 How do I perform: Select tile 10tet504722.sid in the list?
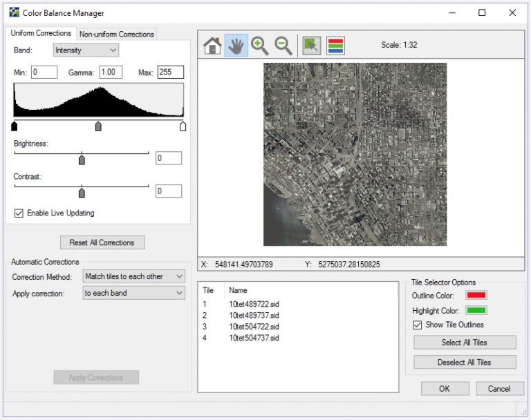pyautogui.click(x=254, y=326)
